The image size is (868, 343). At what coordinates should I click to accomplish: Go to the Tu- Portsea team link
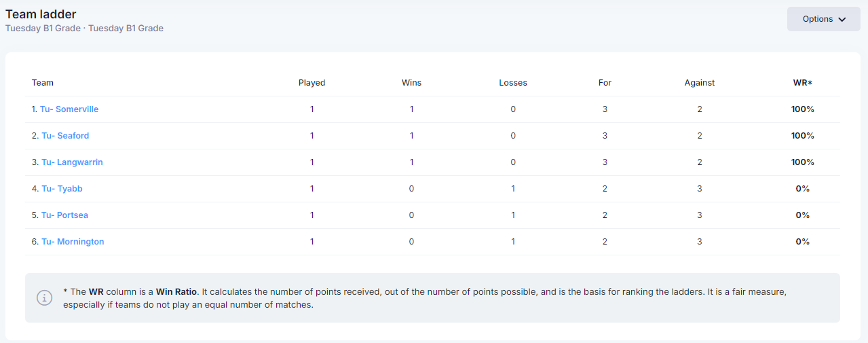pos(64,215)
